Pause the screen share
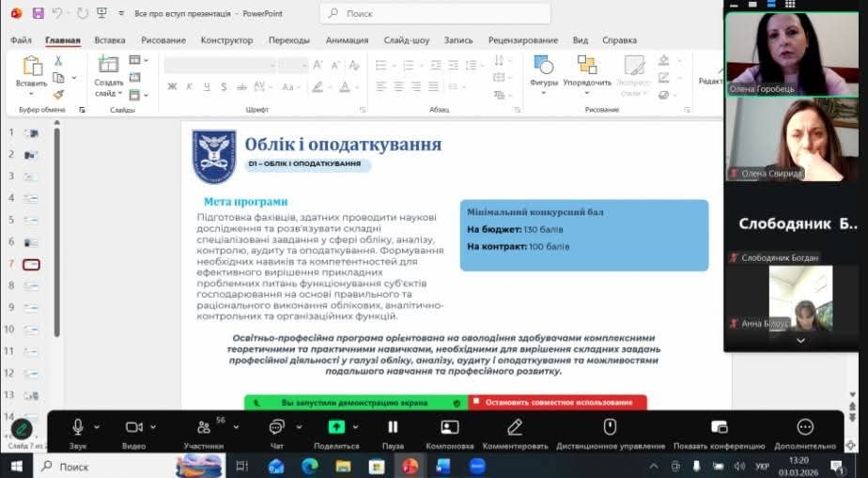 click(x=393, y=427)
